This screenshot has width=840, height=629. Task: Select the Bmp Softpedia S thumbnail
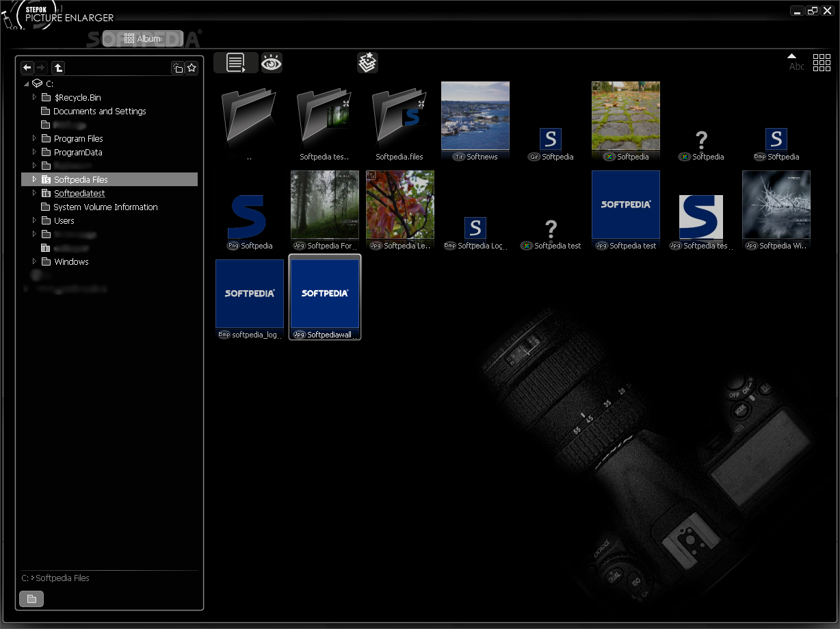tap(776, 139)
